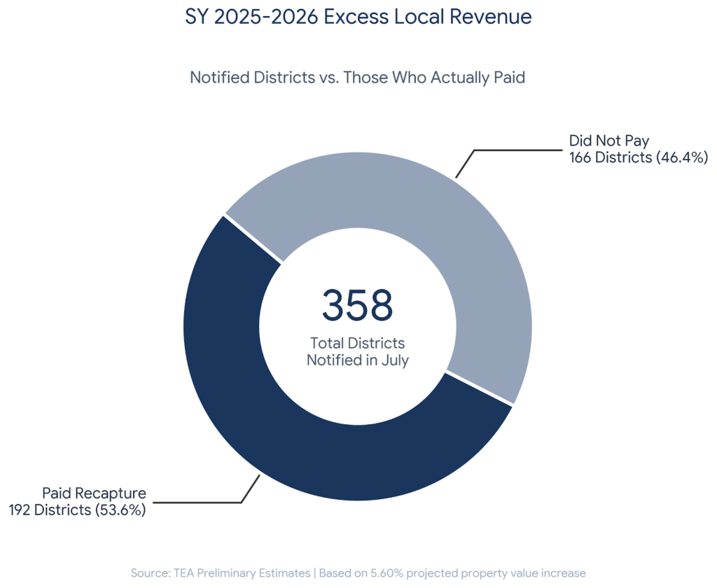Click the Source: TEA Preliminary Estimates footnote text

(x=220, y=573)
